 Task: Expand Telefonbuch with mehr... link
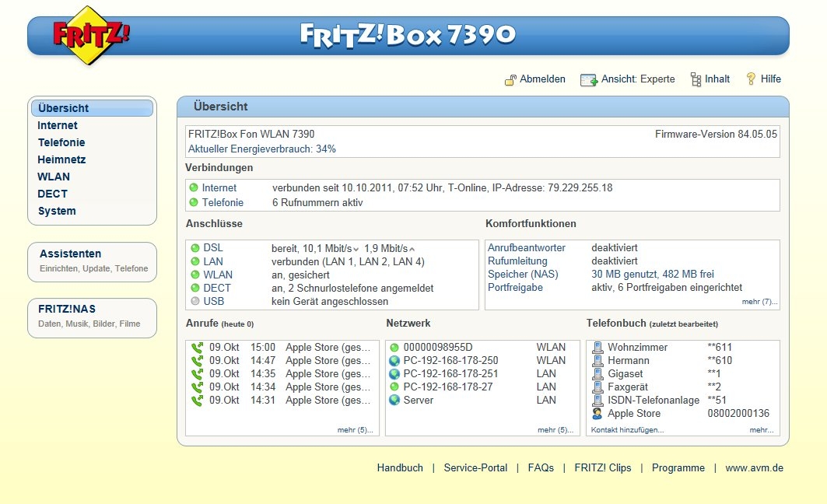762,430
